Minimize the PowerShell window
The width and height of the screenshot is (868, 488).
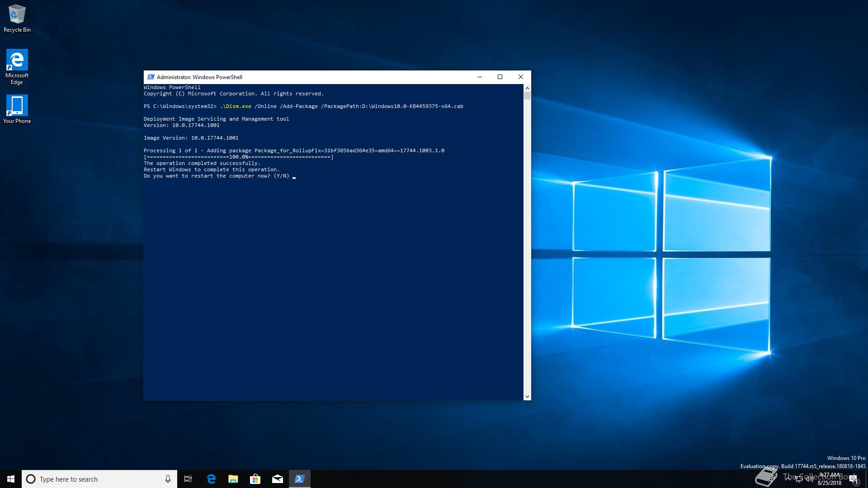(x=480, y=77)
